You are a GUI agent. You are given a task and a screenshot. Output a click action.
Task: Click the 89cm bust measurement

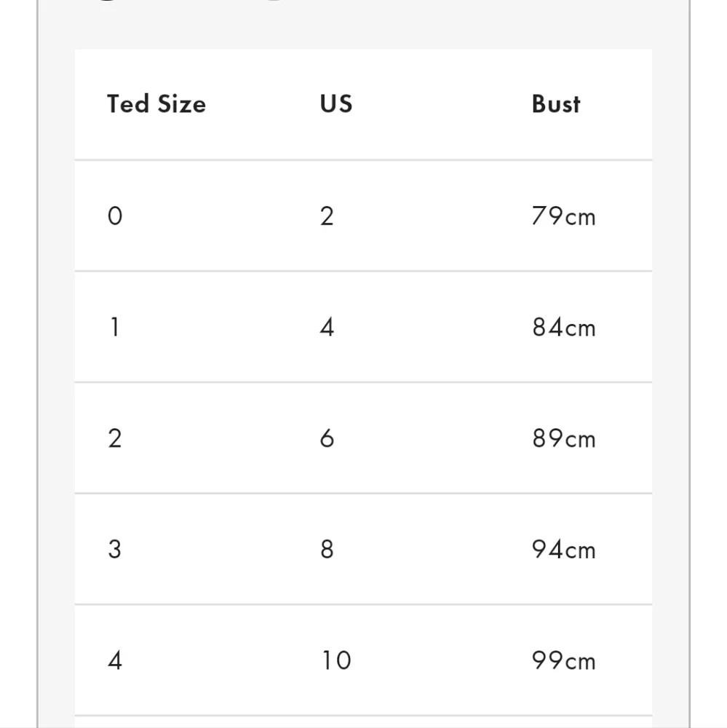(x=563, y=438)
